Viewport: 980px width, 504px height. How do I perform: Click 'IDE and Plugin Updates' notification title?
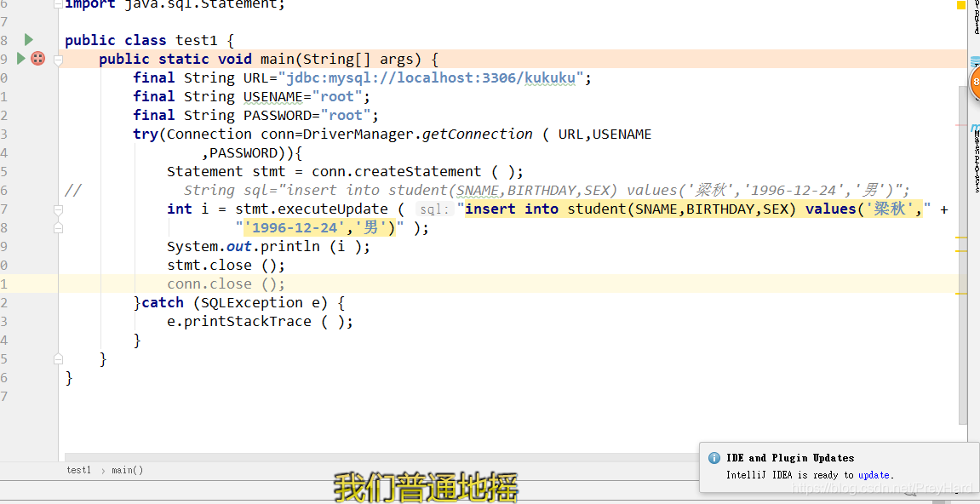point(790,458)
